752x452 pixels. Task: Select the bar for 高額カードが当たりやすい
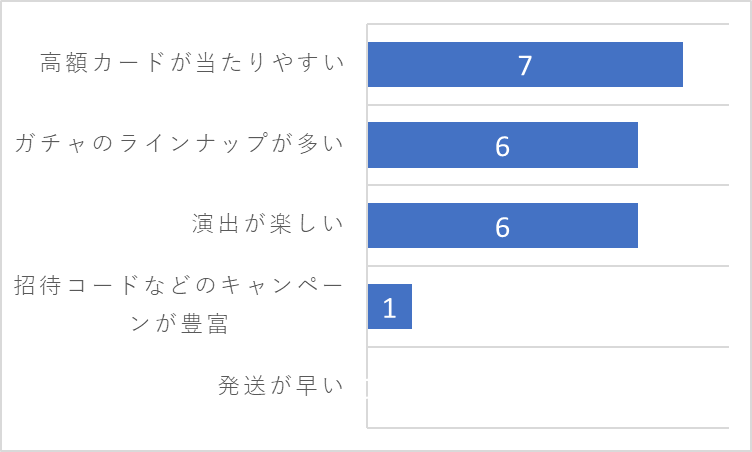pyautogui.click(x=525, y=64)
